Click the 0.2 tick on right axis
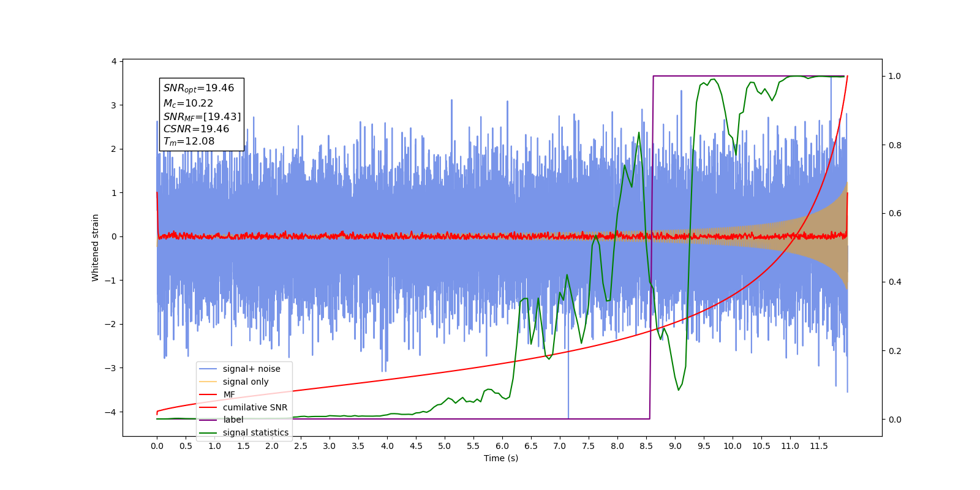The width and height of the screenshot is (980, 490). click(895, 351)
